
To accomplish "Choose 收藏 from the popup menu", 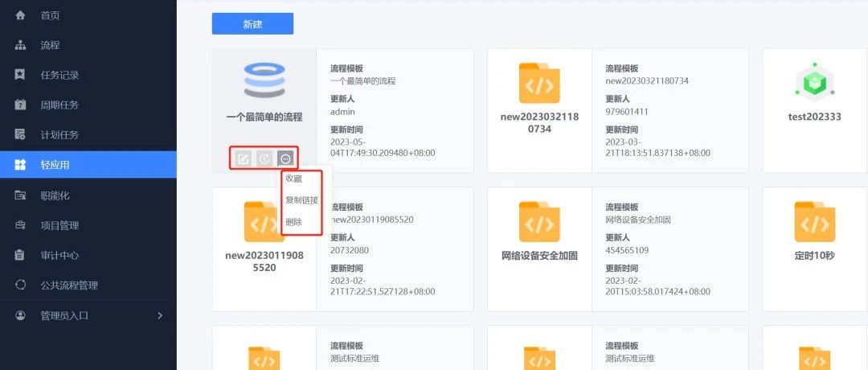I will coord(294,179).
